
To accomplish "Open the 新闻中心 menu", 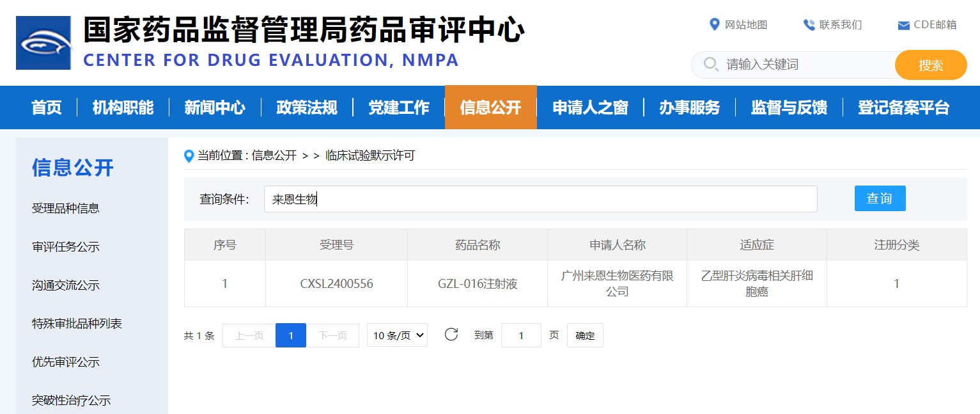I will (x=215, y=107).
